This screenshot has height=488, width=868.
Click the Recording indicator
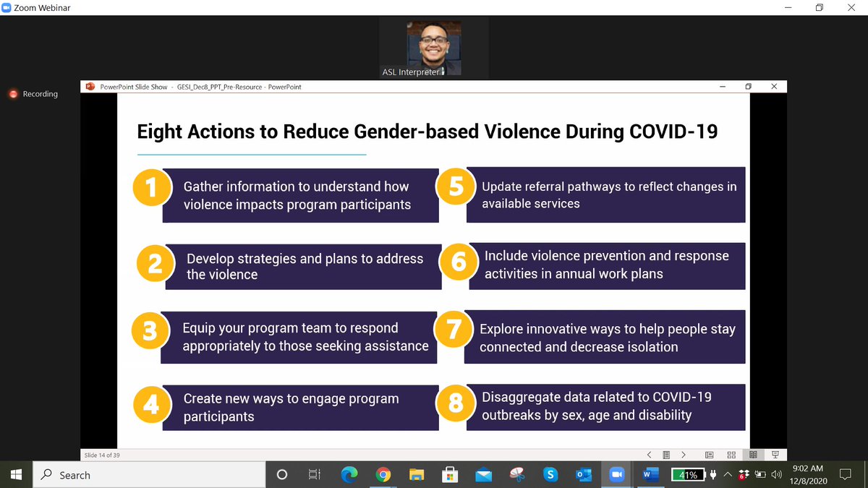[33, 94]
